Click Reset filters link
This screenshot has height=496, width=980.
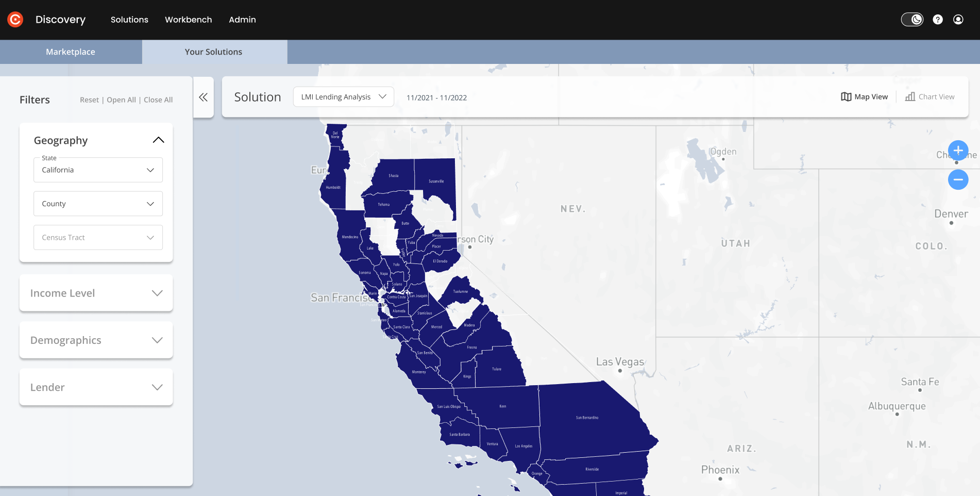89,100
